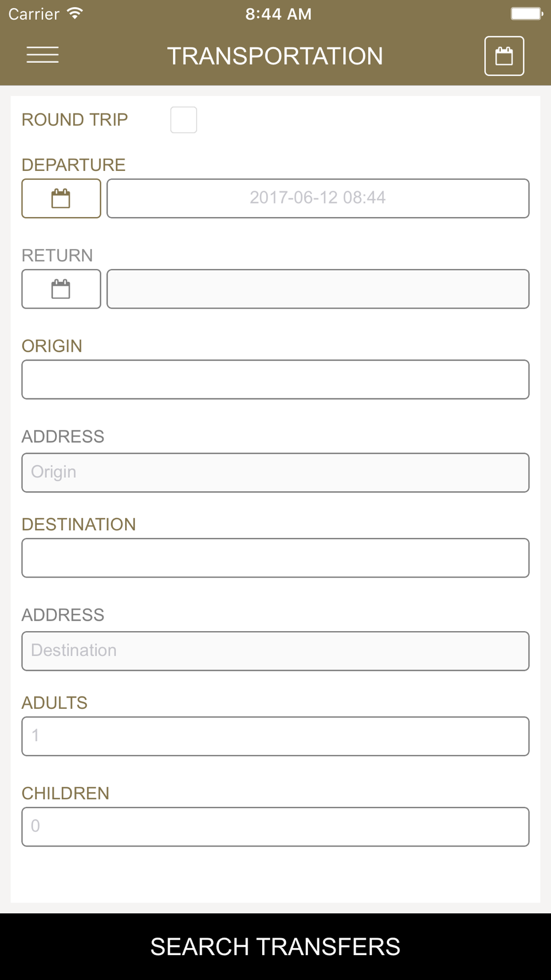Open the hamburger menu
This screenshot has width=551, height=980.
(42, 55)
